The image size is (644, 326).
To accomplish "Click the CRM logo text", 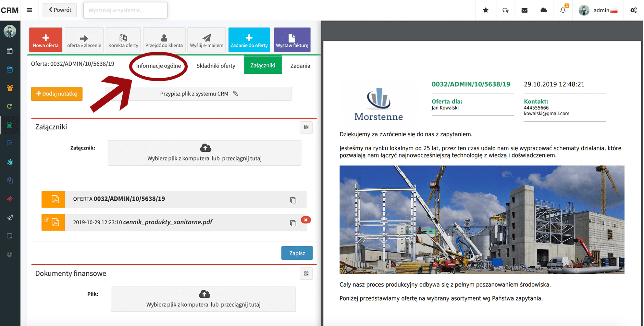I will click(x=10, y=10).
